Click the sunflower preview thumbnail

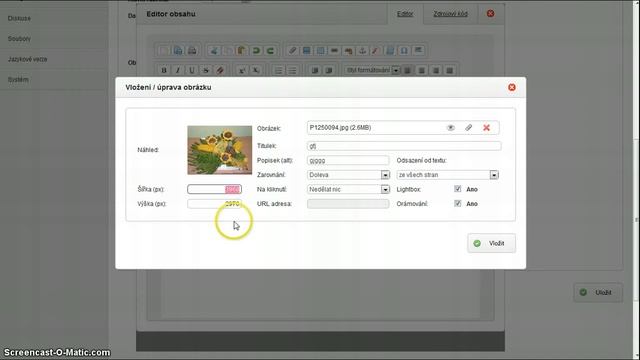tap(220, 150)
